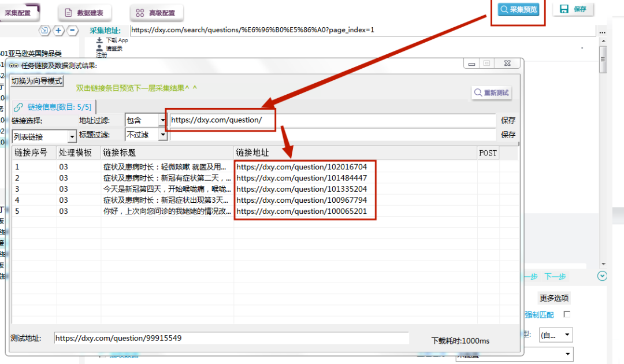Open the bottom-right dropdown below (自...
Image resolution: width=624 pixels, height=364 pixels.
coord(514,354)
